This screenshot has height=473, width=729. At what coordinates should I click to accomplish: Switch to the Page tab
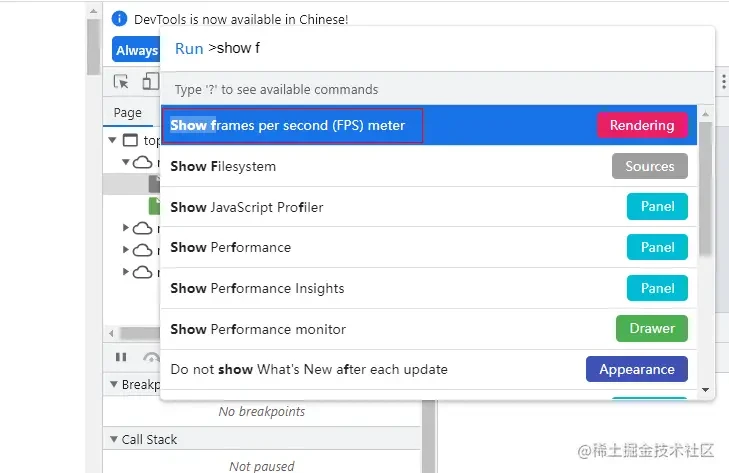127,113
